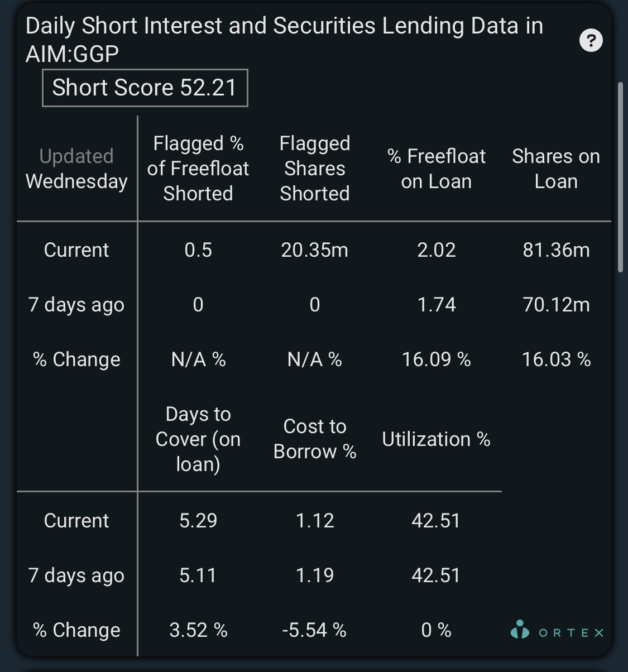Select the Utilization % column header

point(436,439)
